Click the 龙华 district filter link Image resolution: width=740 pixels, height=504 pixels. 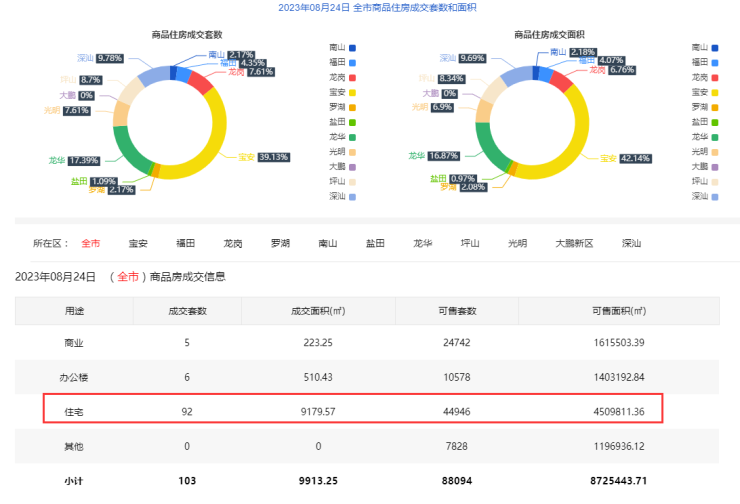click(423, 243)
